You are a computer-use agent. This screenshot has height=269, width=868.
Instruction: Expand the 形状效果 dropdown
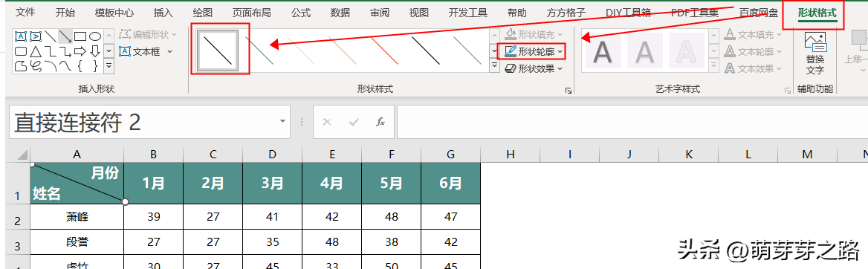(x=560, y=68)
